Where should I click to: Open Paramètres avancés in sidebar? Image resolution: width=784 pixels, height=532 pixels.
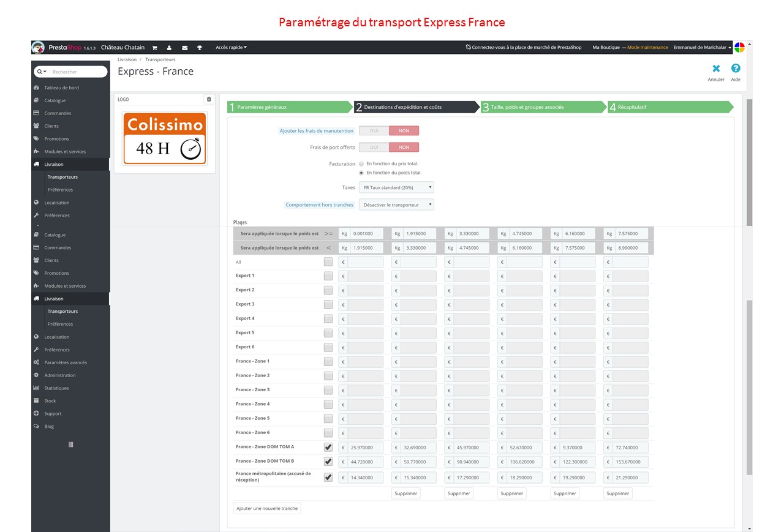click(x=66, y=362)
